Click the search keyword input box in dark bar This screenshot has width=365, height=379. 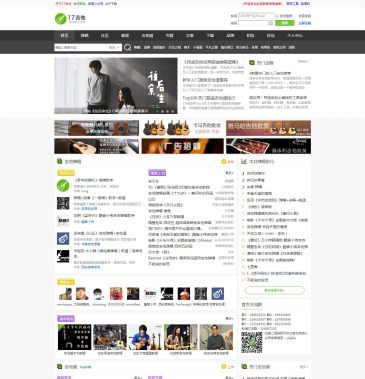click(80, 47)
